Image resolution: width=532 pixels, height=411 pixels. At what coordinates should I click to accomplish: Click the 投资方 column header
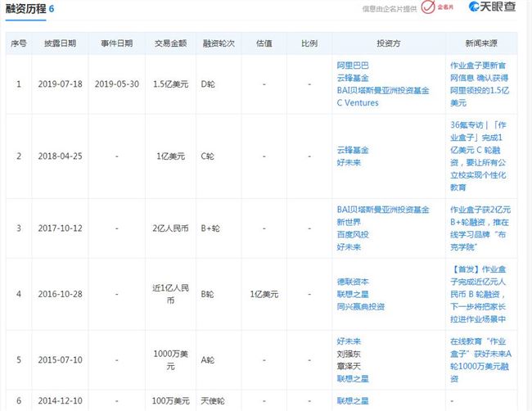tap(389, 43)
